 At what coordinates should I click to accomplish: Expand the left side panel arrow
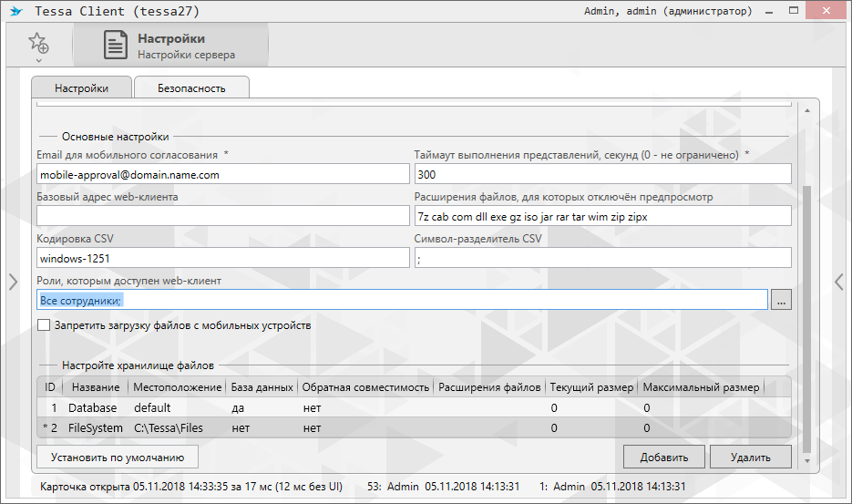(x=13, y=283)
